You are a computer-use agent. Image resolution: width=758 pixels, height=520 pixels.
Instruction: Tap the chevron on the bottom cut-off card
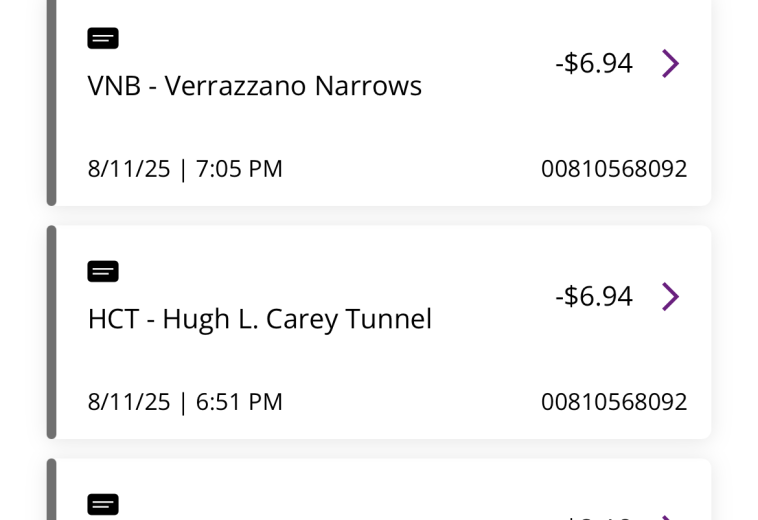670,515
